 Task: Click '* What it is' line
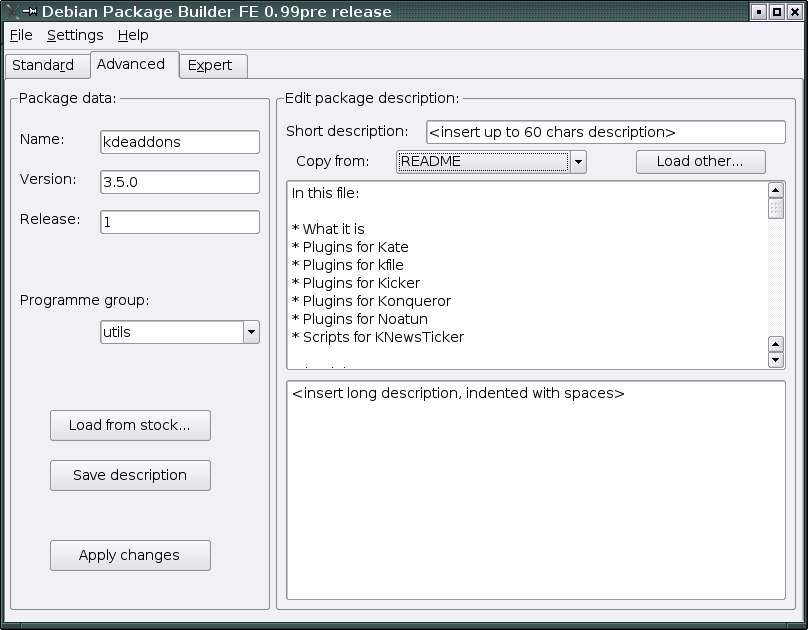[x=328, y=229]
